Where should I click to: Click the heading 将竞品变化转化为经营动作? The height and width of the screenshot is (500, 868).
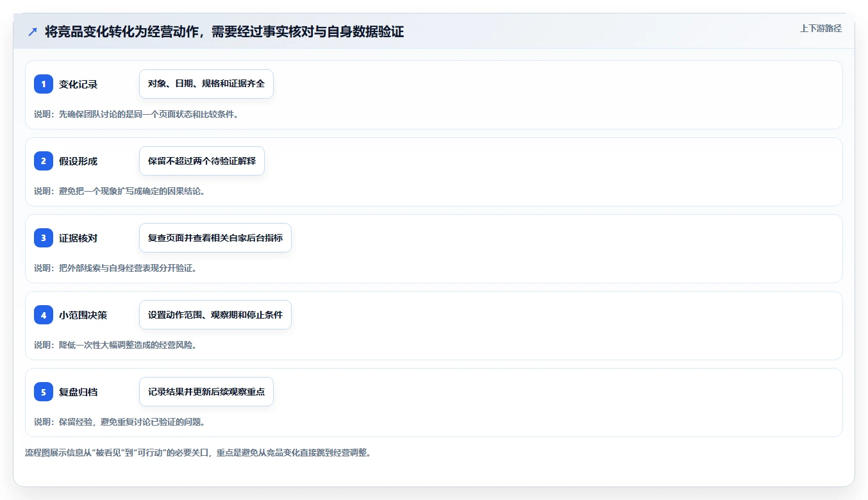(x=224, y=31)
